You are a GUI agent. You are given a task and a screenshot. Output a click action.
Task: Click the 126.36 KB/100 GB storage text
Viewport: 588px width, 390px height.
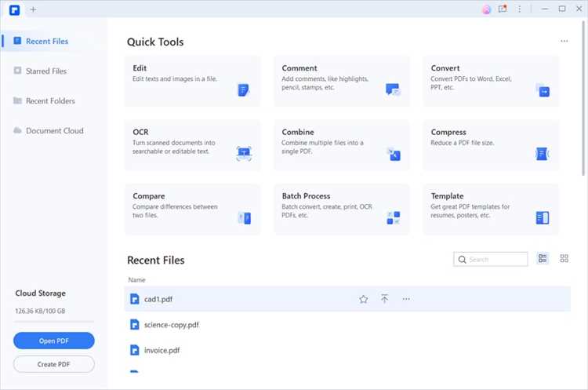pyautogui.click(x=40, y=312)
